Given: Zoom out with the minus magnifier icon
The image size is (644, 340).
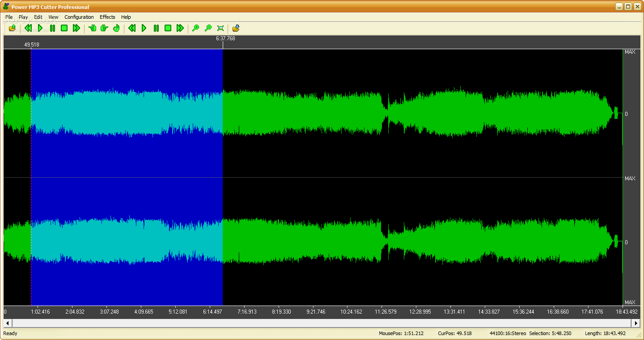Looking at the screenshot, I should point(208,28).
